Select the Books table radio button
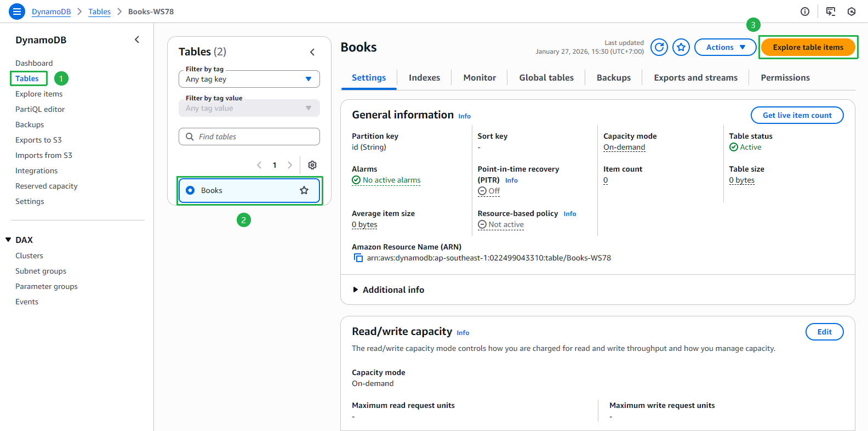This screenshot has width=868, height=431. click(190, 190)
